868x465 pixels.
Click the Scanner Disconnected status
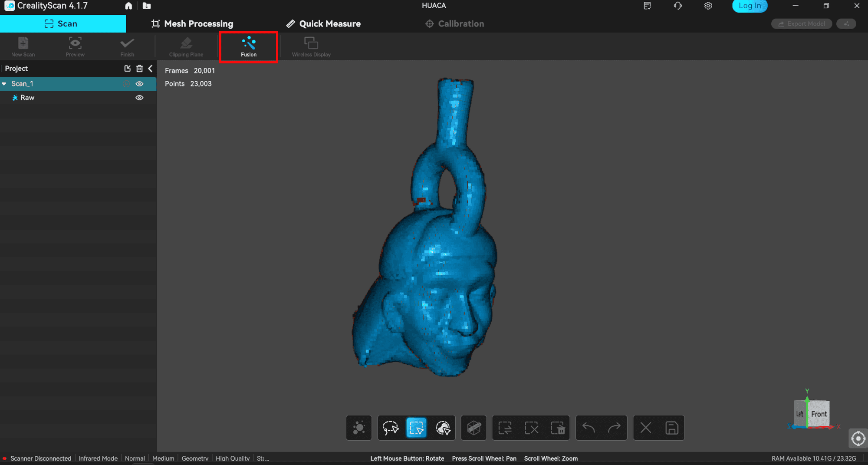[x=40, y=458]
